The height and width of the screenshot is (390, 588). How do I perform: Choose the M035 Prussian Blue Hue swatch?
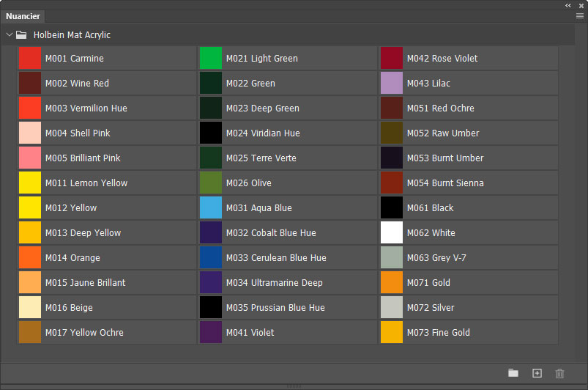tap(211, 307)
